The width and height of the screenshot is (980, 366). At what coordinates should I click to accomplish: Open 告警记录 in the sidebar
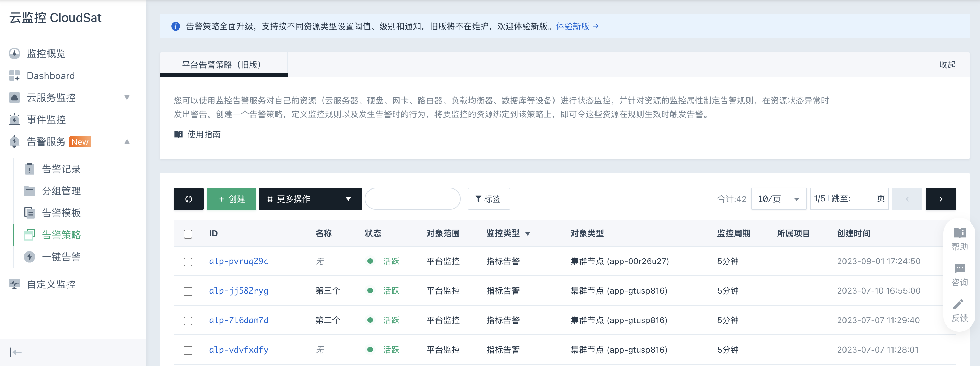(x=61, y=169)
